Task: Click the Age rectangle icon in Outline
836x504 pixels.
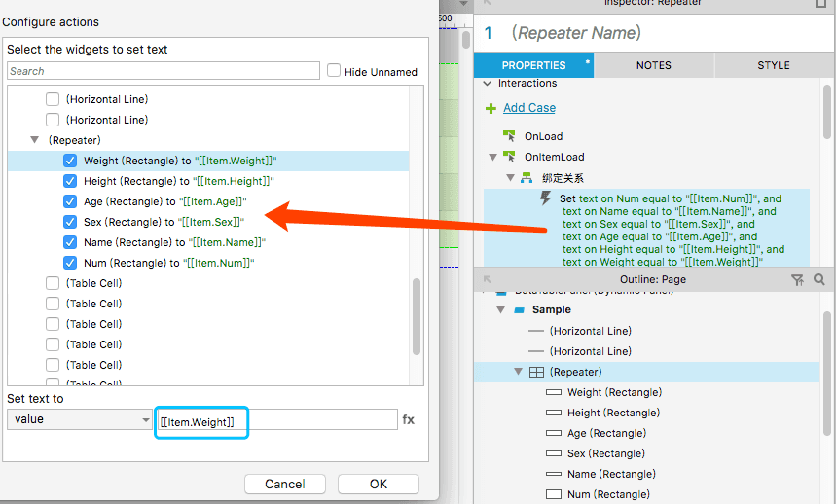Action: [x=554, y=433]
